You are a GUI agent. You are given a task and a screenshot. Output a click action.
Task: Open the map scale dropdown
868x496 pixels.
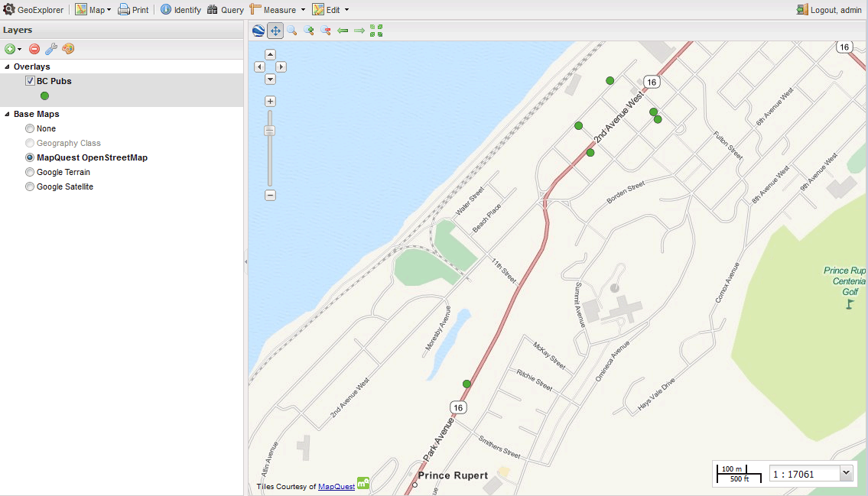click(x=845, y=474)
